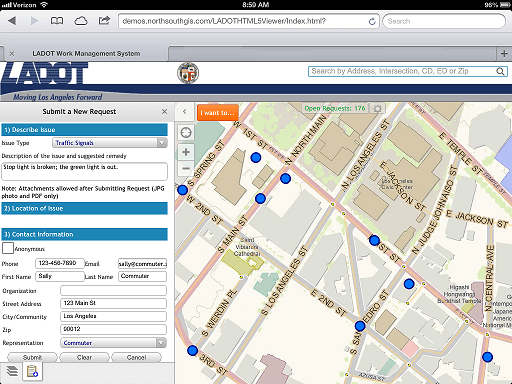Expand the Describe Issue section header
Screen dimensions: 512x384
[x=85, y=130]
